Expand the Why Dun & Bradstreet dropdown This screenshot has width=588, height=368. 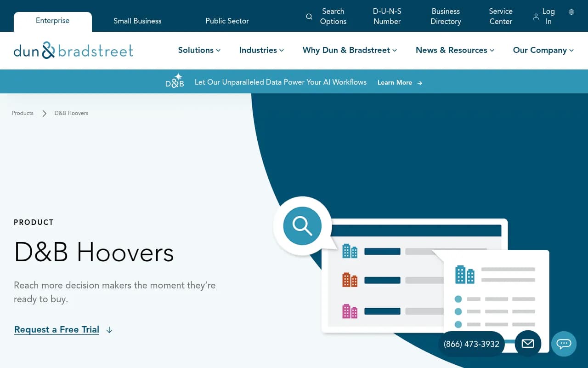click(394, 51)
